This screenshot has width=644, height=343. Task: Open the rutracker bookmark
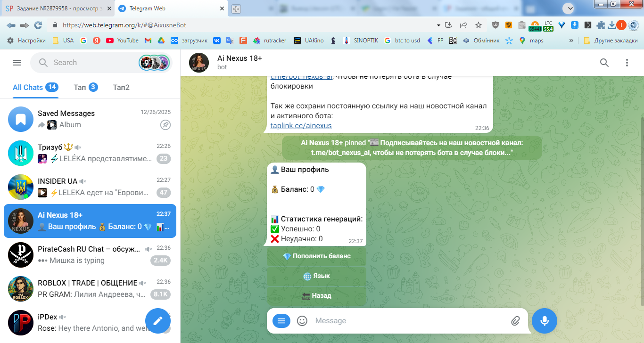click(270, 41)
